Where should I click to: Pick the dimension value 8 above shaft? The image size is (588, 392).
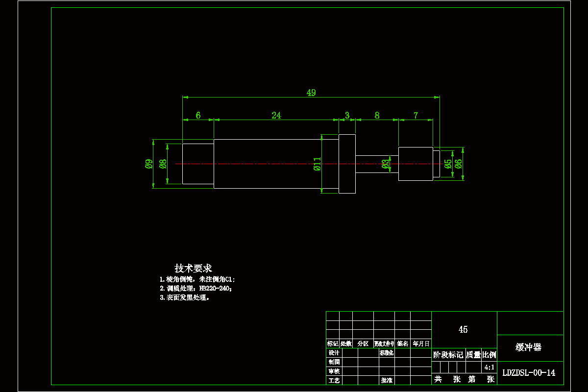point(377,115)
